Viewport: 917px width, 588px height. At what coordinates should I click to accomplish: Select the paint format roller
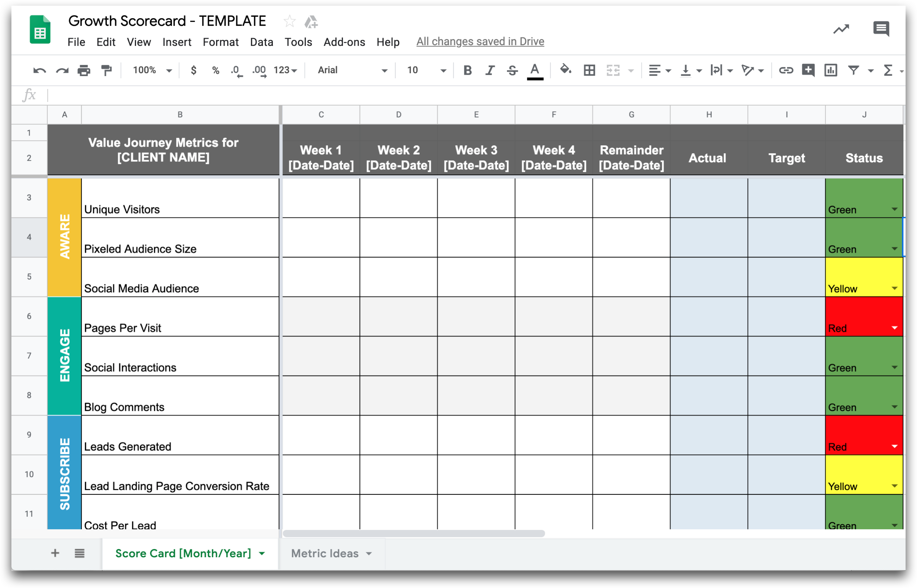point(106,70)
